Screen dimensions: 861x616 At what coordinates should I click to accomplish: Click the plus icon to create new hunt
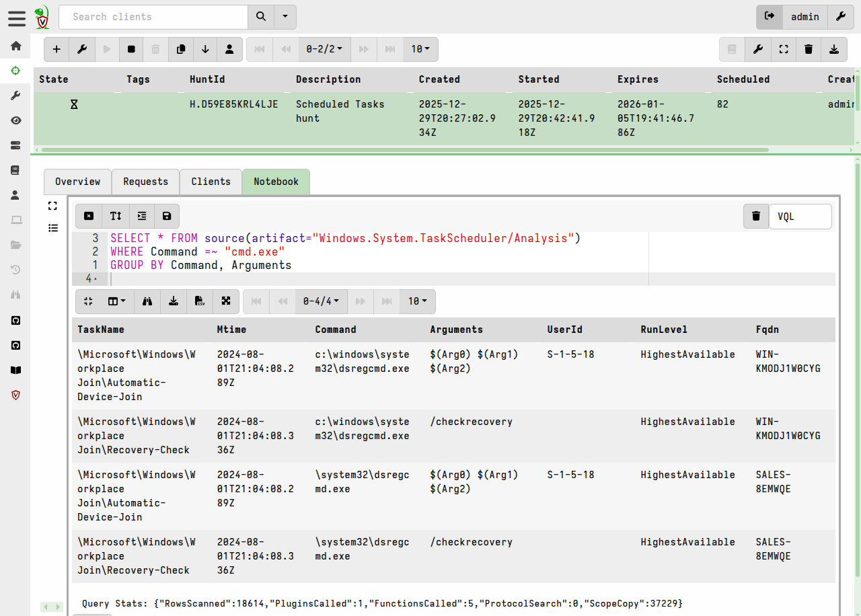[x=57, y=49]
